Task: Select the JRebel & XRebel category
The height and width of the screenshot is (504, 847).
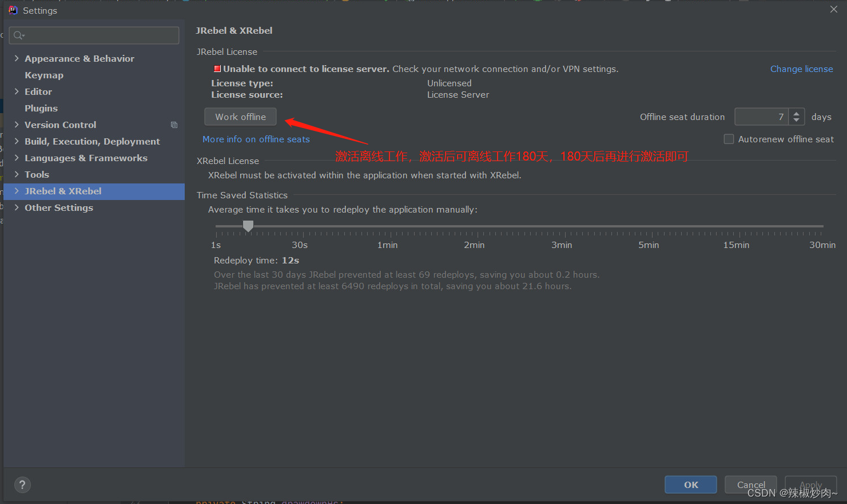Action: click(63, 191)
